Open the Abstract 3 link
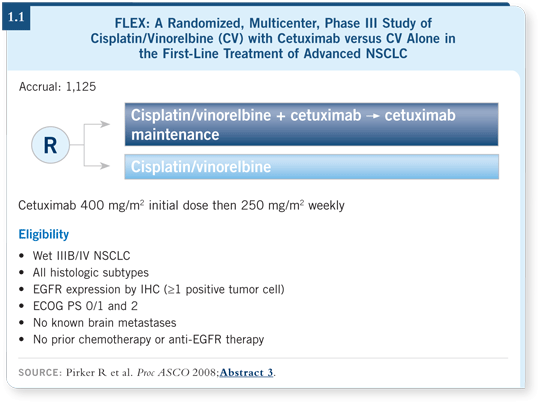Image resolution: width=540 pixels, height=403 pixels. point(246,372)
